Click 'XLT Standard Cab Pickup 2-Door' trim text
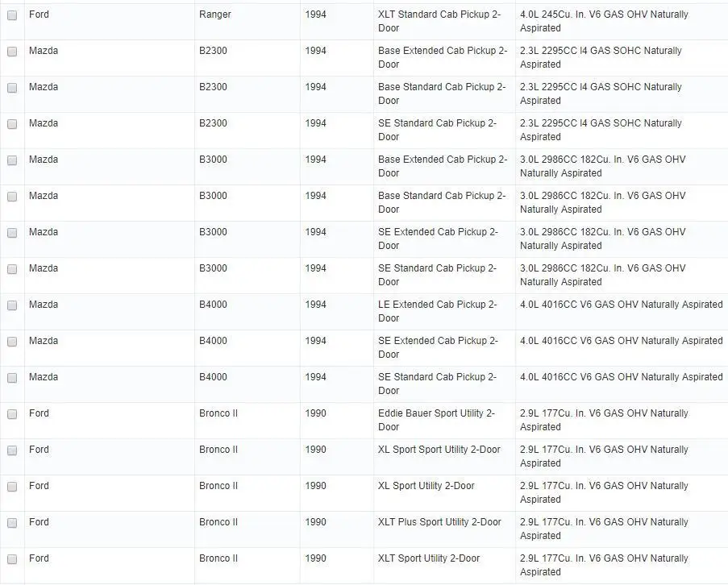 [x=439, y=21]
